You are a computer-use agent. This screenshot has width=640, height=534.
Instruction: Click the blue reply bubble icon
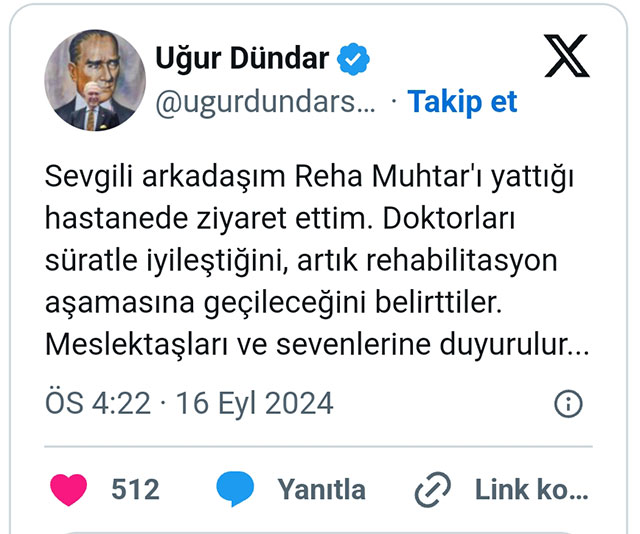pyautogui.click(x=235, y=488)
